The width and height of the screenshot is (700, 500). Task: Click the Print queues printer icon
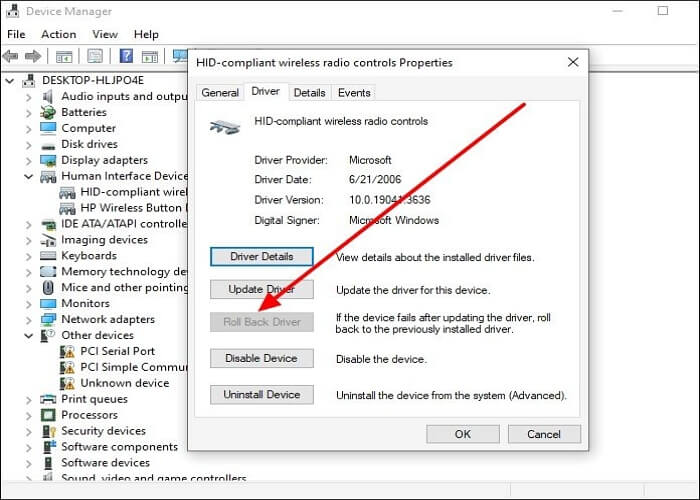click(48, 399)
